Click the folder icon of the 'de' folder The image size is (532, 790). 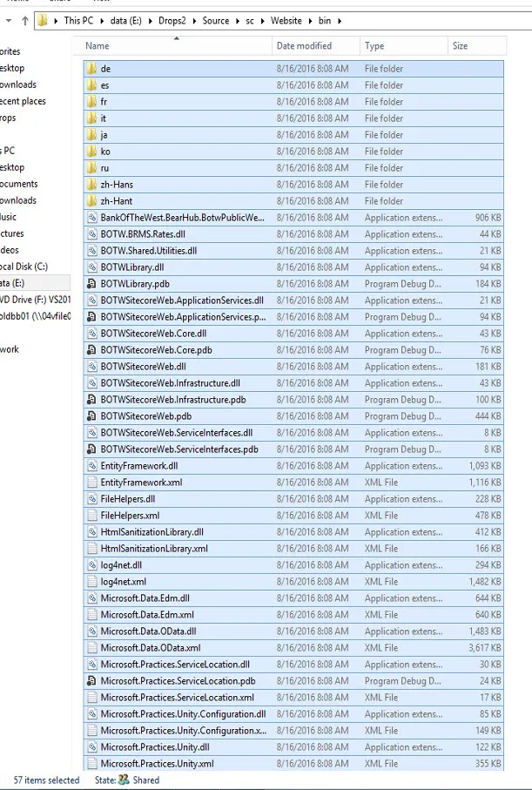click(x=91, y=69)
